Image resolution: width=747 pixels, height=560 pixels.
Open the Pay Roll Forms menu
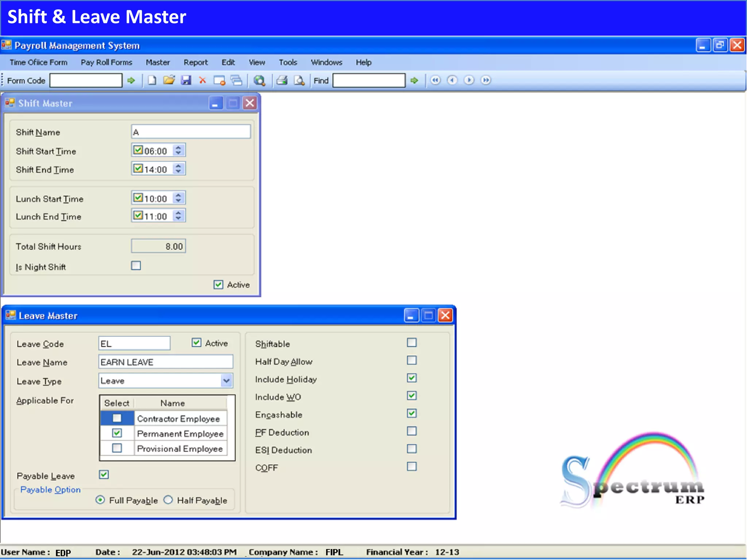click(x=107, y=62)
